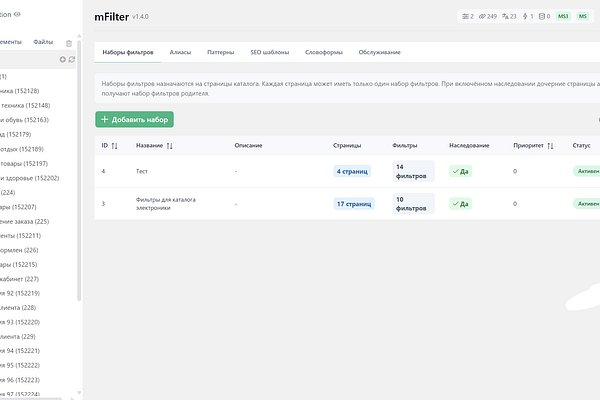Image resolution: width=600 pixels, height=400 pixels.
Task: Open the trash bin in the sidebar
Action: pyautogui.click(x=69, y=43)
